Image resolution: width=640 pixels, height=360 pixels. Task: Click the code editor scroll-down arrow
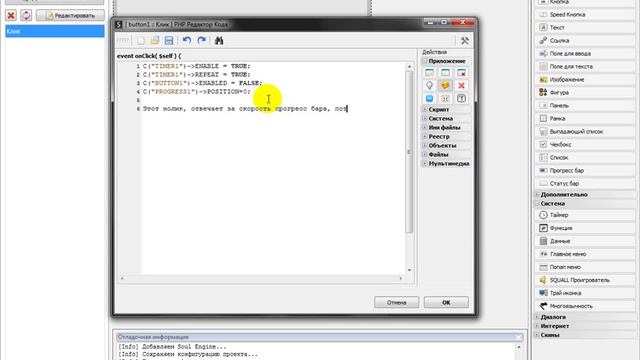409,270
